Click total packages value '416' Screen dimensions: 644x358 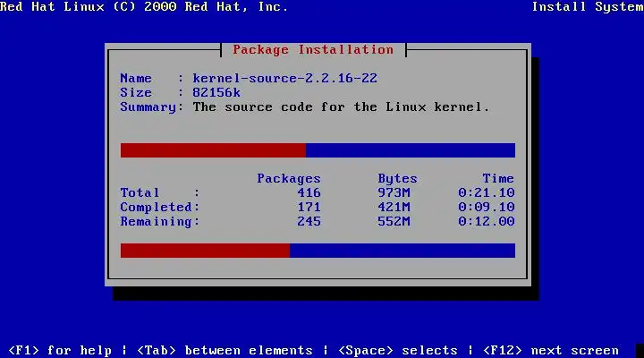[309, 192]
